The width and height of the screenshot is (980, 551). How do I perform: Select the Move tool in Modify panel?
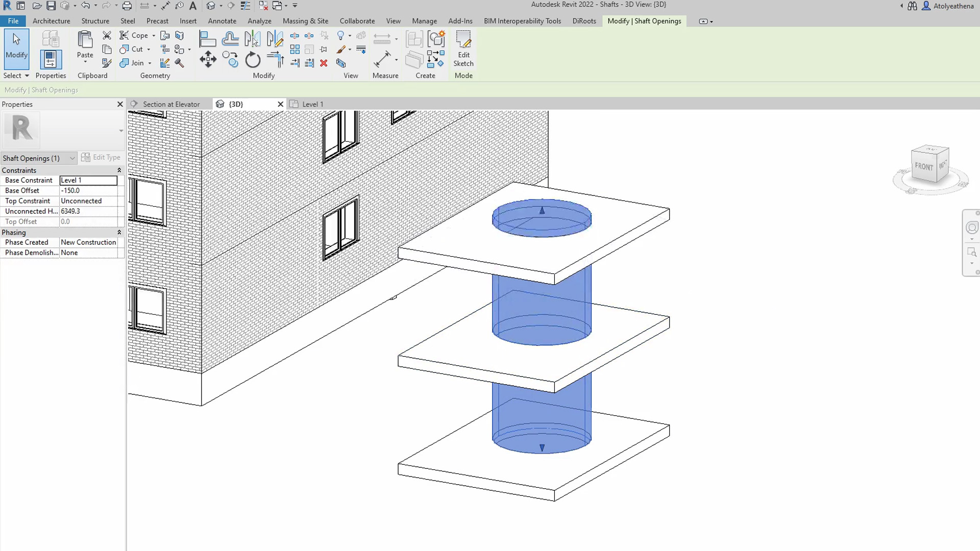click(208, 60)
